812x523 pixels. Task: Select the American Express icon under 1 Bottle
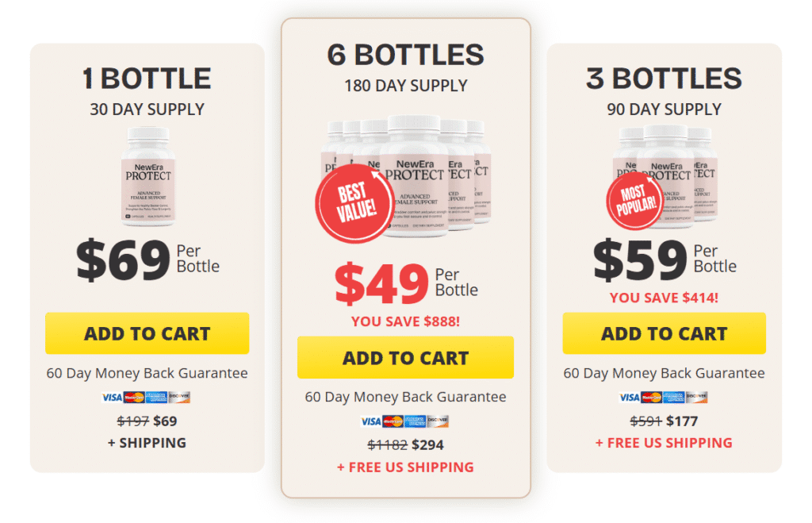point(156,397)
